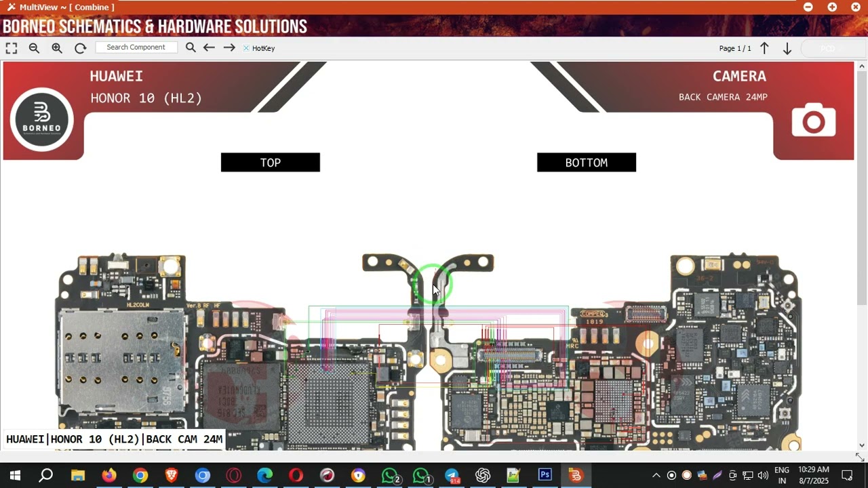Open Windows taskbar search
Viewport: 868px width, 488px height.
click(x=46, y=475)
